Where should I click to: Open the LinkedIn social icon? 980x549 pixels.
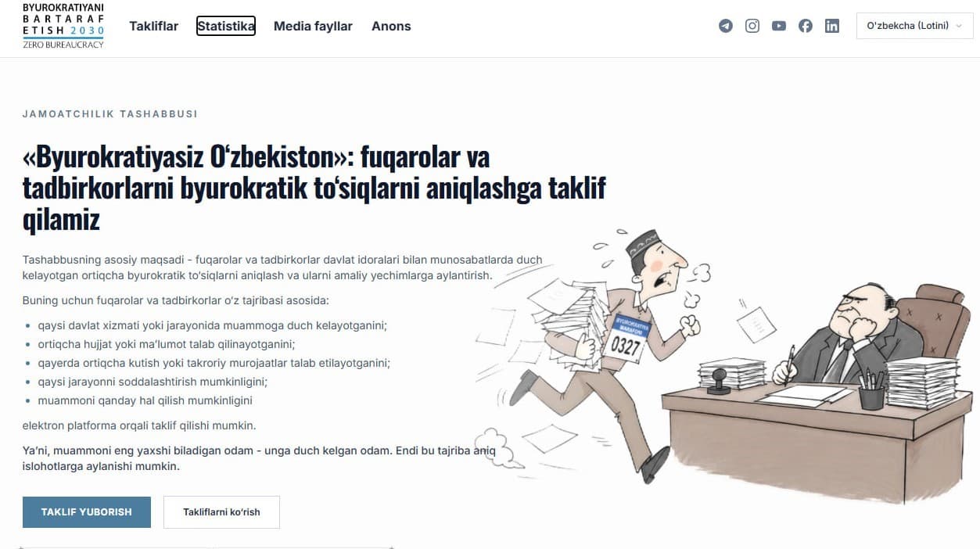click(x=832, y=26)
